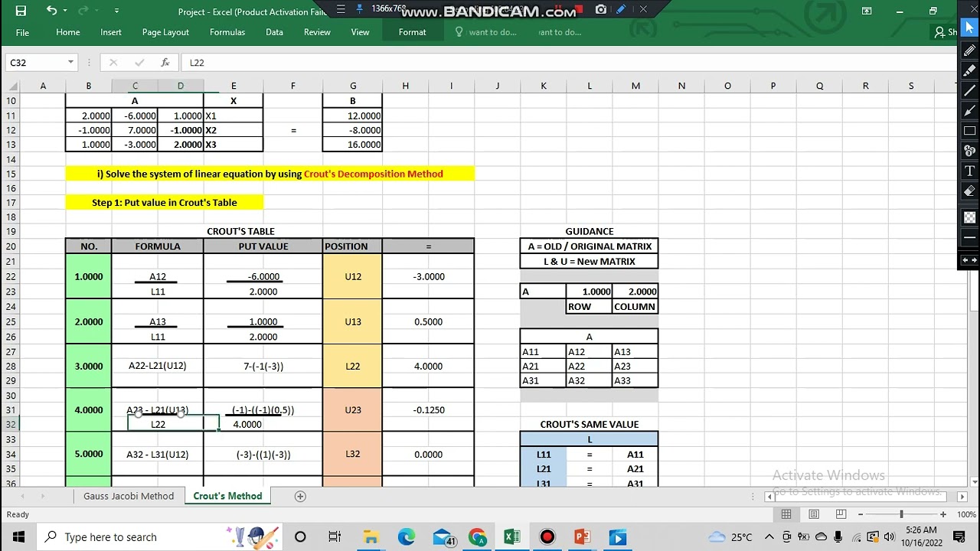Undo the last action
Image resolution: width=980 pixels, height=551 pixels.
[x=51, y=11]
